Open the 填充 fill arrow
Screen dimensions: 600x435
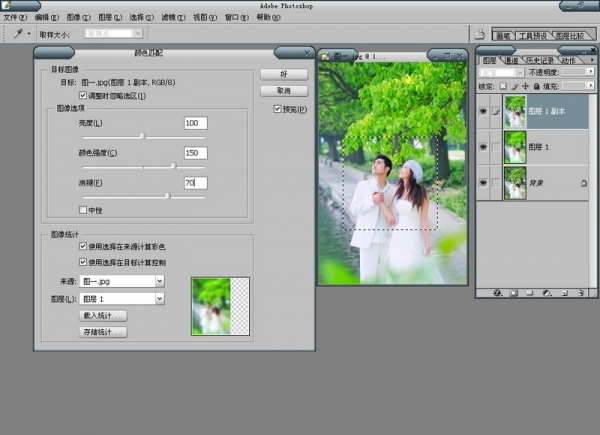point(591,86)
